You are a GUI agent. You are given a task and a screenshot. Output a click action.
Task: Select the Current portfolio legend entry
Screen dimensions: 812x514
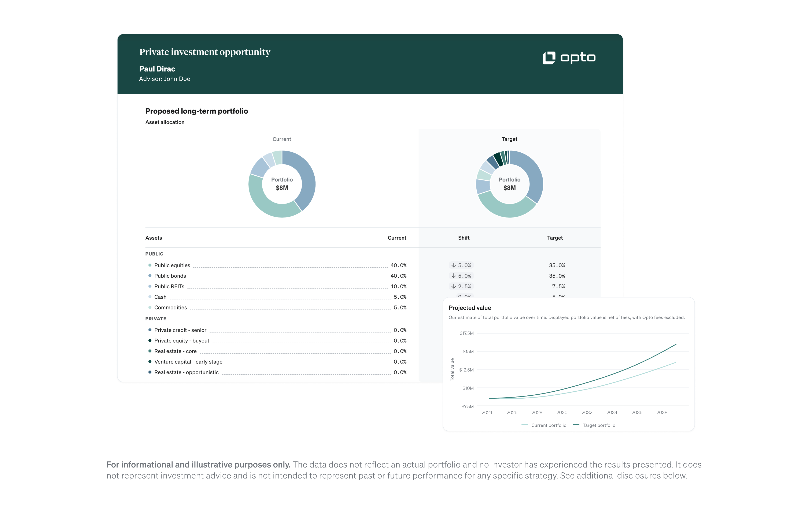click(x=544, y=425)
